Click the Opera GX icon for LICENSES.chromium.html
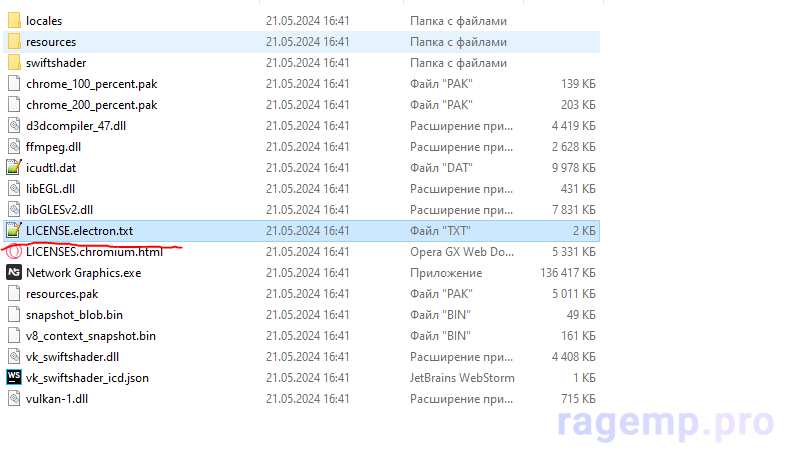The image size is (795, 463). pos(13,251)
